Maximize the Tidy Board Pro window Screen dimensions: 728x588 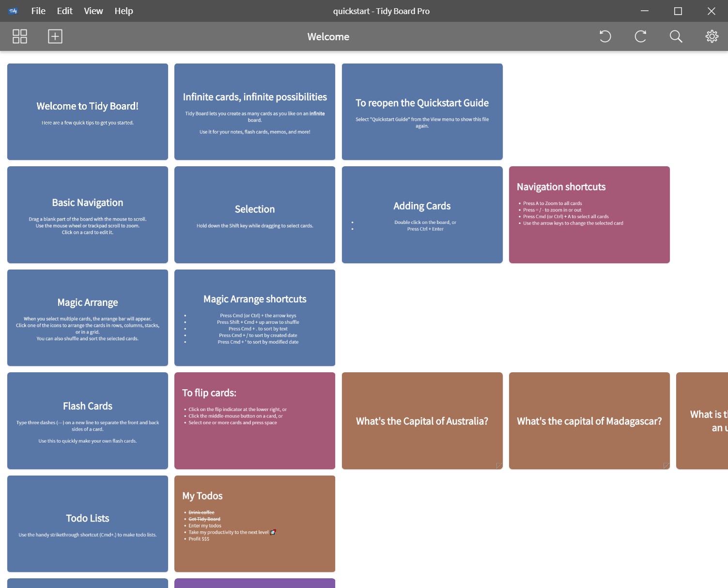pos(678,11)
